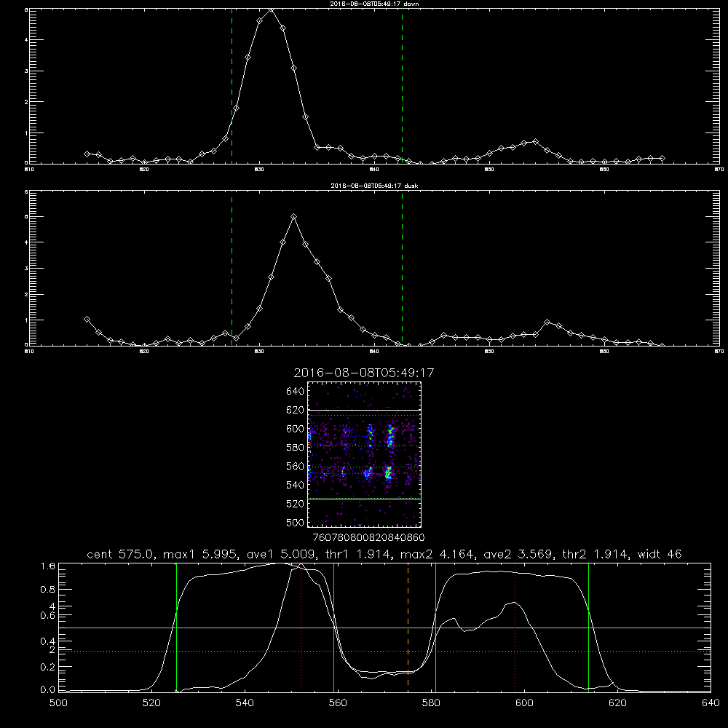This screenshot has width=728, height=728.
Task: Click the large timestamp title above the spectral image
Action: [x=364, y=373]
